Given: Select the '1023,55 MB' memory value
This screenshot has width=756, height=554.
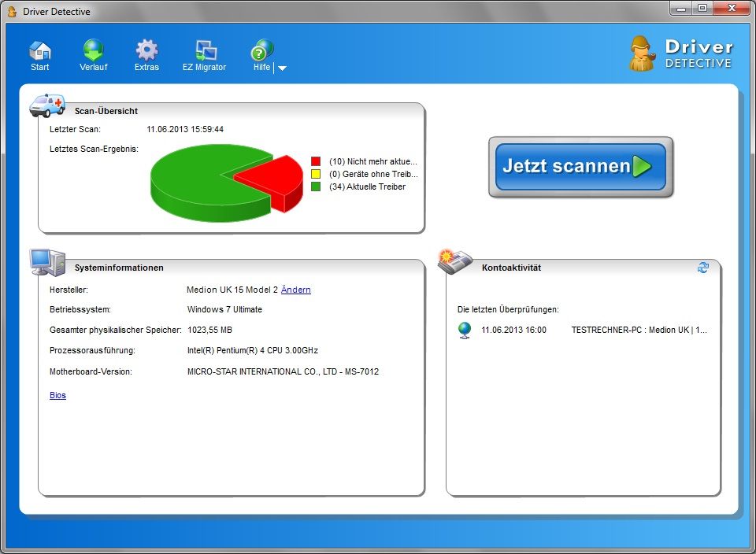Looking at the screenshot, I should [x=209, y=330].
